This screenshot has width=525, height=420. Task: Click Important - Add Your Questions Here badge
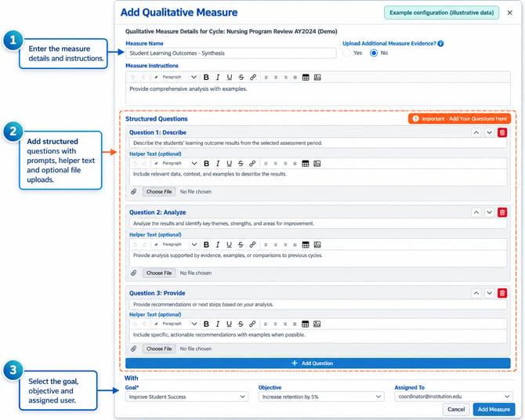pyautogui.click(x=459, y=118)
